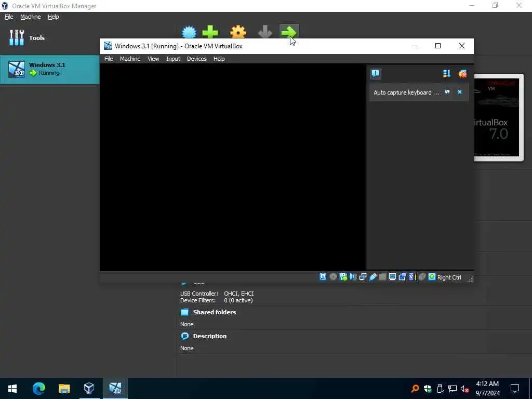532x399 pixels.
Task: Click the optical disk indicator in status bar
Action: 333,277
